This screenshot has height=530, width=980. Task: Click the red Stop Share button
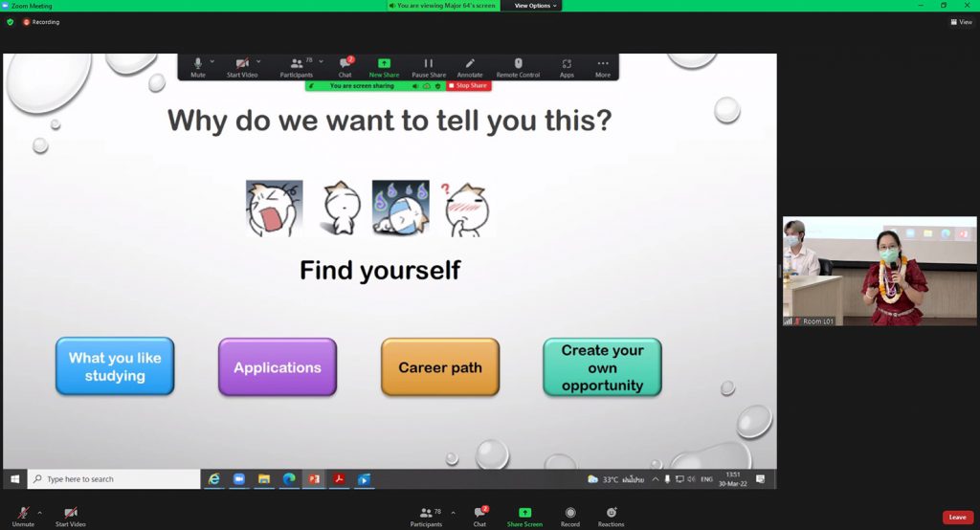(x=470, y=86)
